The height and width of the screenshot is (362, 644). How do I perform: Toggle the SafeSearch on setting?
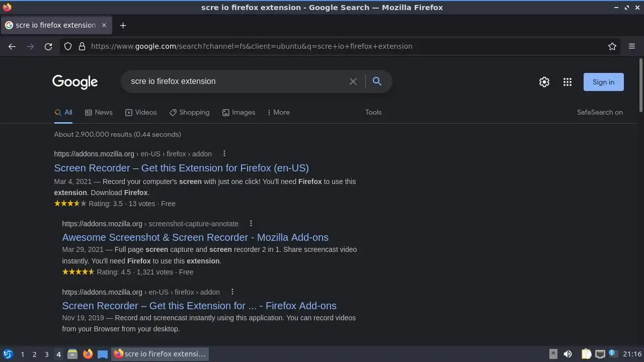click(600, 112)
